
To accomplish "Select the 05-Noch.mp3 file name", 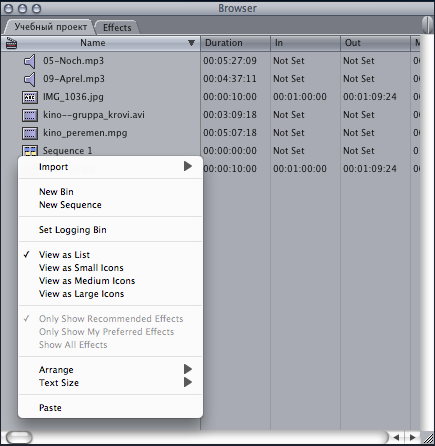I will (73, 61).
